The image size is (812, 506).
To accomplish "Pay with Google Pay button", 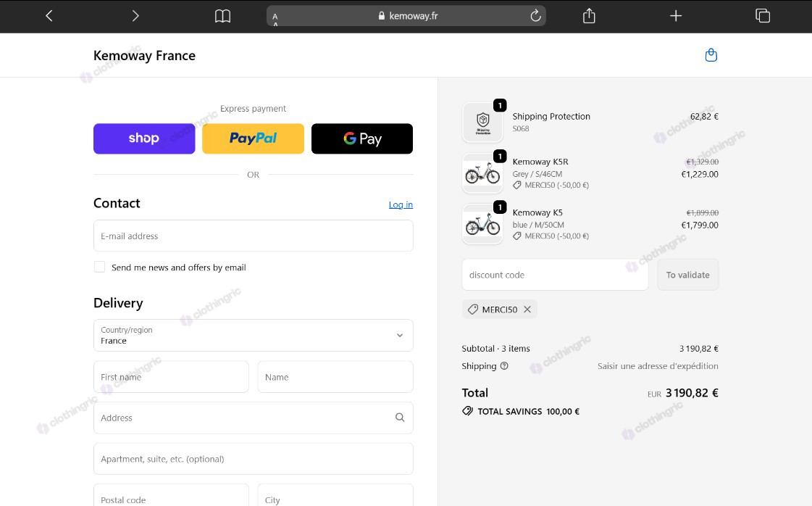I will (362, 138).
